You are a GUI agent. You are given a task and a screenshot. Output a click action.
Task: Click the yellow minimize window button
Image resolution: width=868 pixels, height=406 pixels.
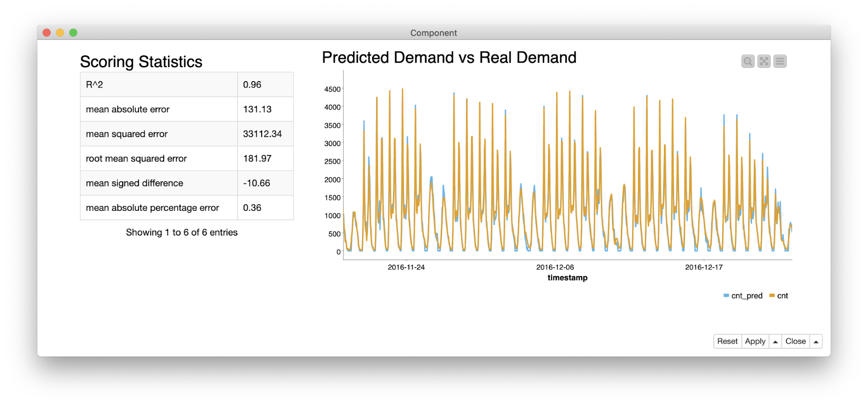pos(60,33)
